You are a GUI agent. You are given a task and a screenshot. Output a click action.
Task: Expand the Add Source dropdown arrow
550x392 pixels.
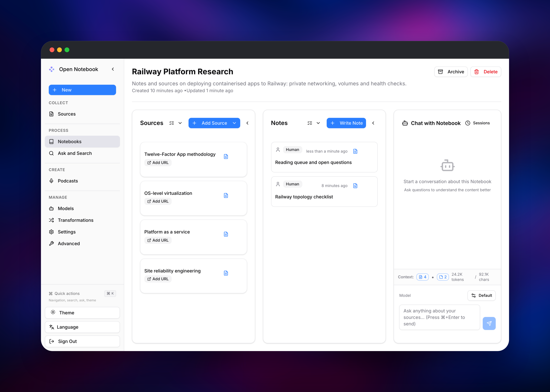tap(234, 123)
